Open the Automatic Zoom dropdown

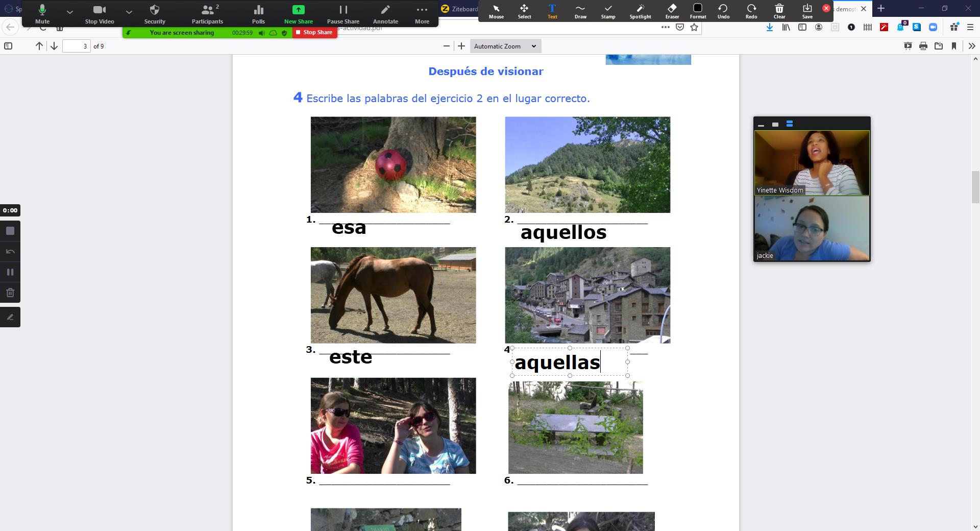pyautogui.click(x=505, y=46)
